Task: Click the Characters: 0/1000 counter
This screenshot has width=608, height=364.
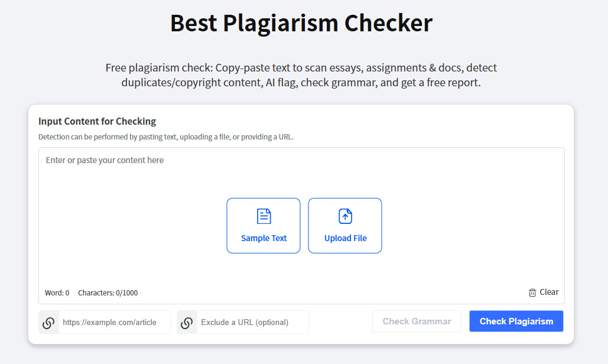Action: [109, 292]
